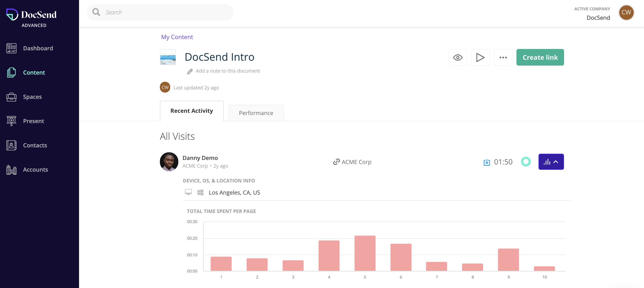Screen dimensions: 644x288
Task: Click the page 6 bar in chart
Action: pos(401,257)
